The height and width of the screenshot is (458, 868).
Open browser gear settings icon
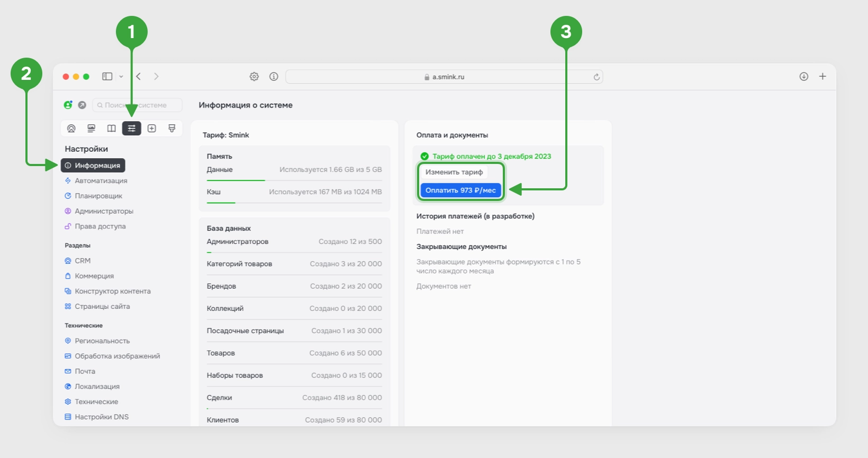[254, 77]
